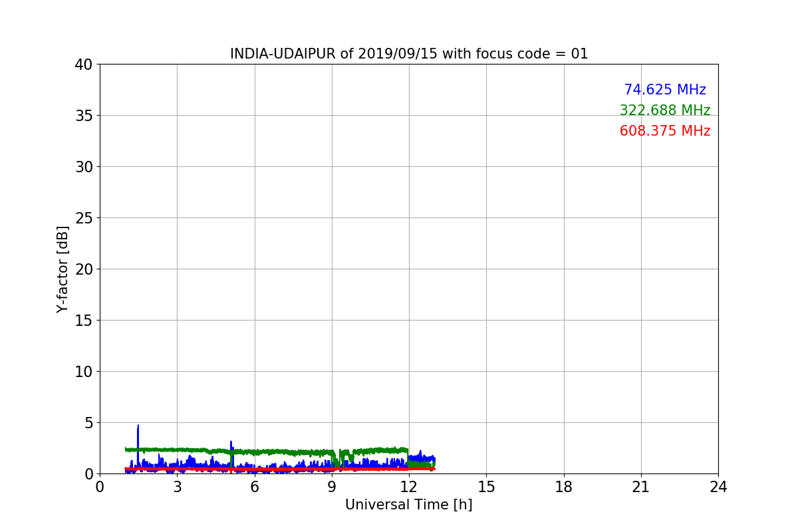Viewport: 798px width, 532px height.
Task: Select the blue 74.625 MHz legend label
Action: coord(664,90)
